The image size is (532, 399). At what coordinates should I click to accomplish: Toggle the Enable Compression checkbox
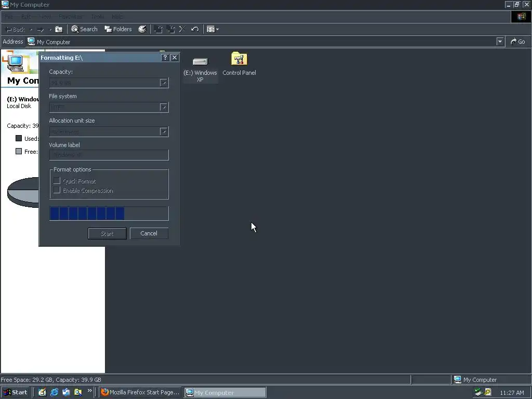click(x=57, y=190)
